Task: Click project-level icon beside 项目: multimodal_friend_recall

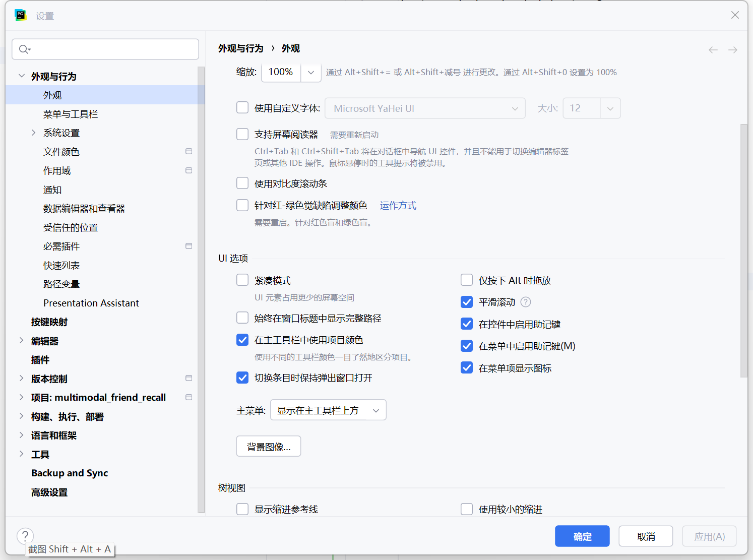Action: (189, 397)
